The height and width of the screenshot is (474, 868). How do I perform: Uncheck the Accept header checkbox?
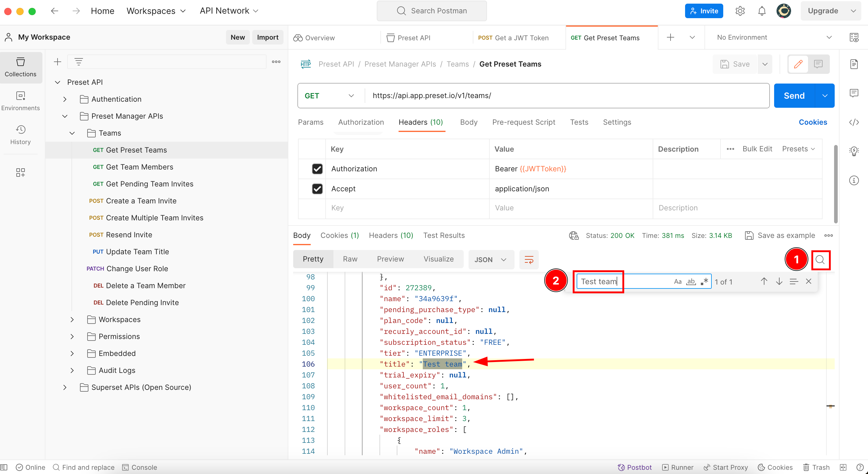click(x=317, y=189)
